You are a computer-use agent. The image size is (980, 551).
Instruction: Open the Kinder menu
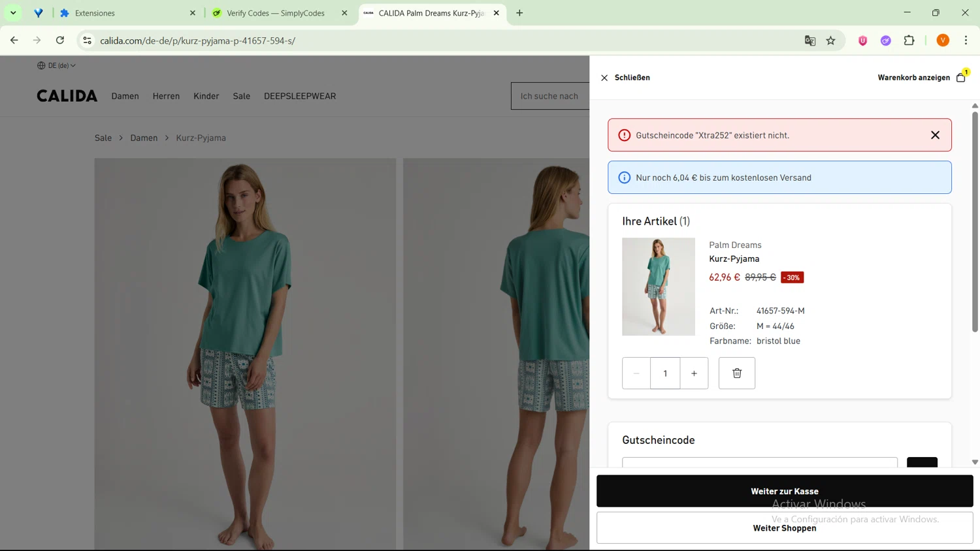point(206,96)
